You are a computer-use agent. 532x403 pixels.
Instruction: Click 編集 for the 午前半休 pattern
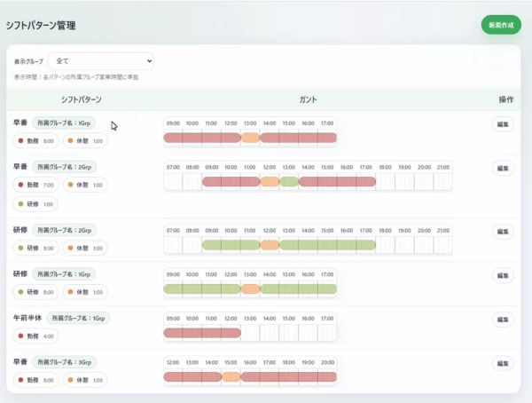503,320
